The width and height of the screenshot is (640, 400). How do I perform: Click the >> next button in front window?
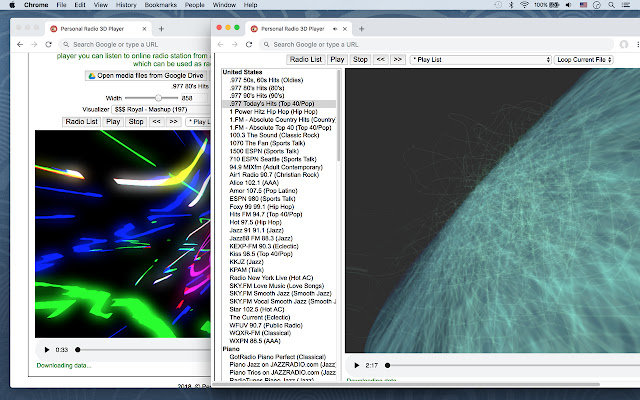[398, 60]
